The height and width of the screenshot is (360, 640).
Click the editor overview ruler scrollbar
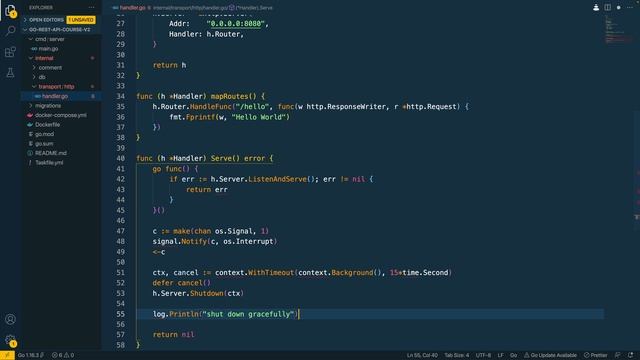point(637,182)
